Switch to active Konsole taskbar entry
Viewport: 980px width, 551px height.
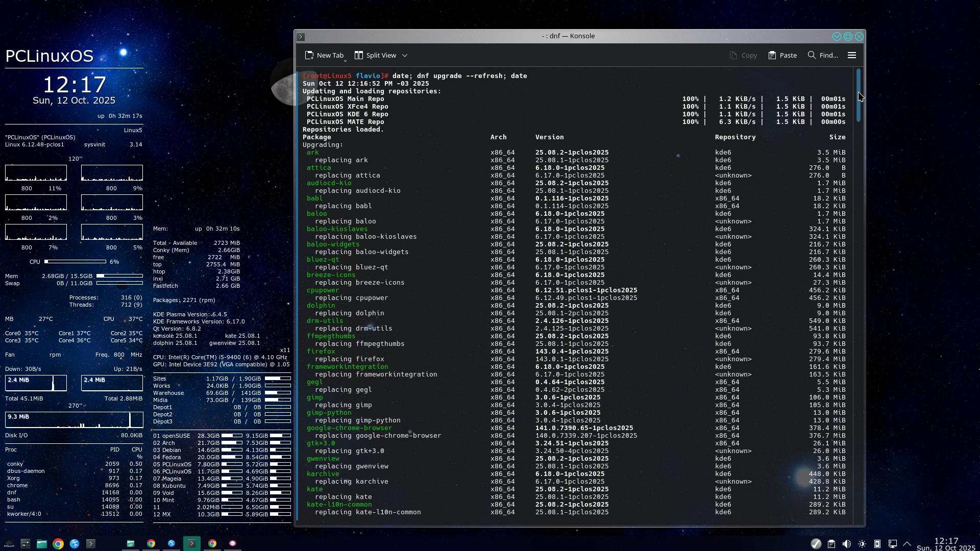(x=192, y=544)
